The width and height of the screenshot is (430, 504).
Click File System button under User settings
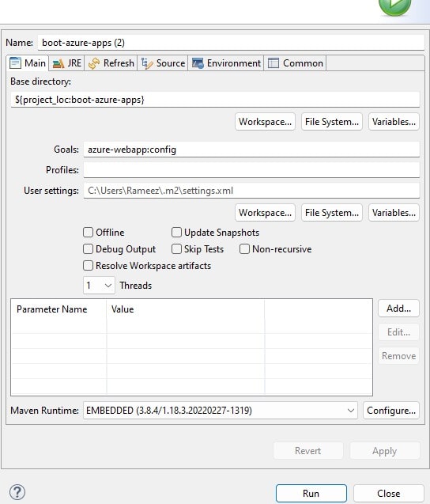coord(332,213)
